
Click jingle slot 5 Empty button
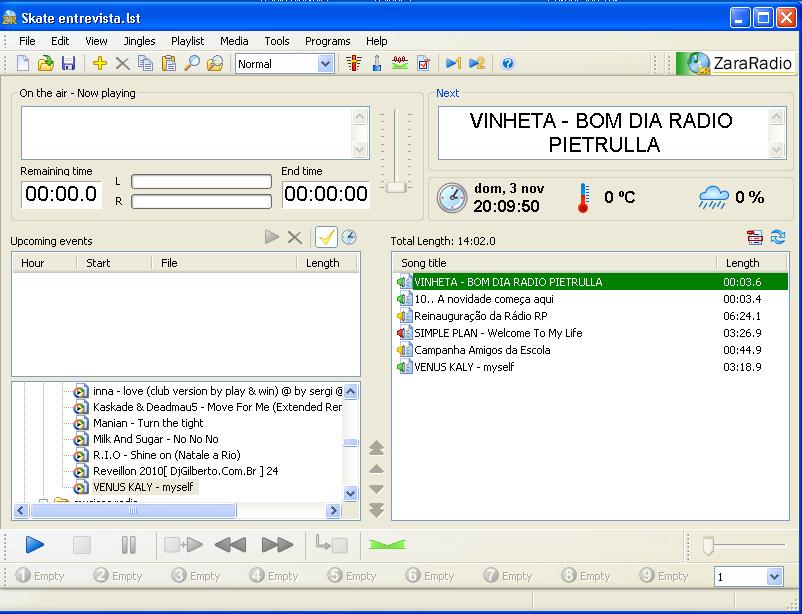point(353,576)
